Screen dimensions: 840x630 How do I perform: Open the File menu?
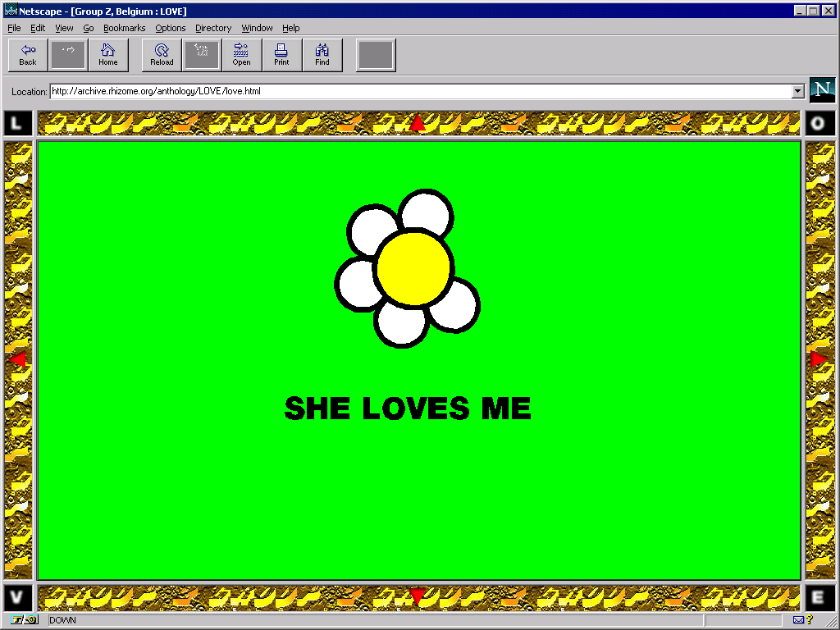coord(14,28)
